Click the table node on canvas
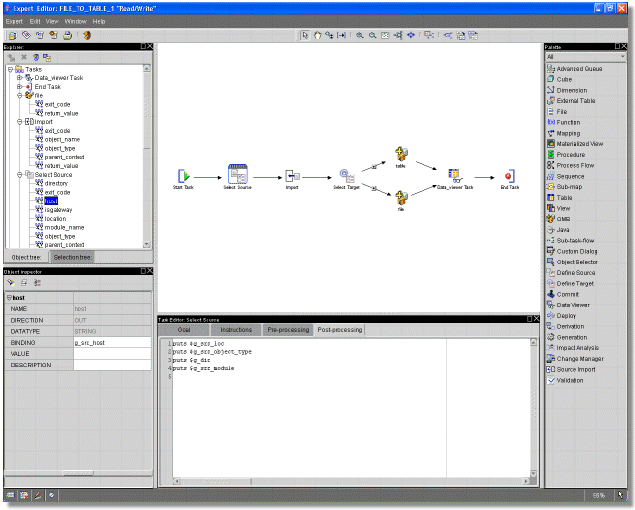The height and width of the screenshot is (510, 635). tap(401, 158)
